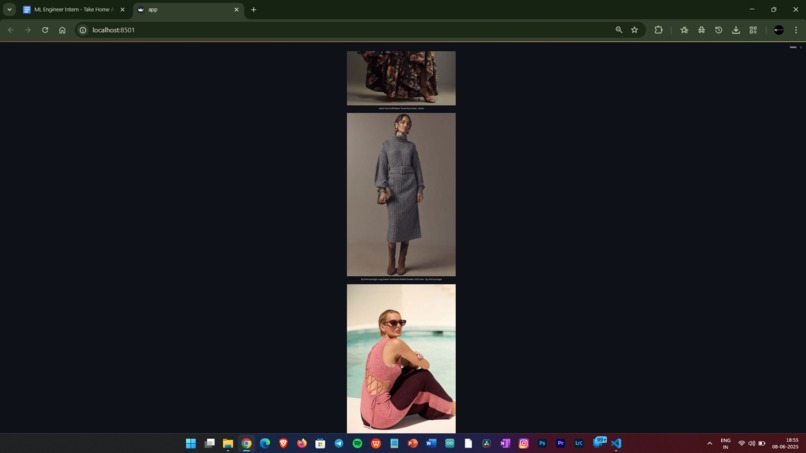This screenshot has height=453, width=806.
Task: Launch Brave browser from the taskbar
Action: point(283,443)
